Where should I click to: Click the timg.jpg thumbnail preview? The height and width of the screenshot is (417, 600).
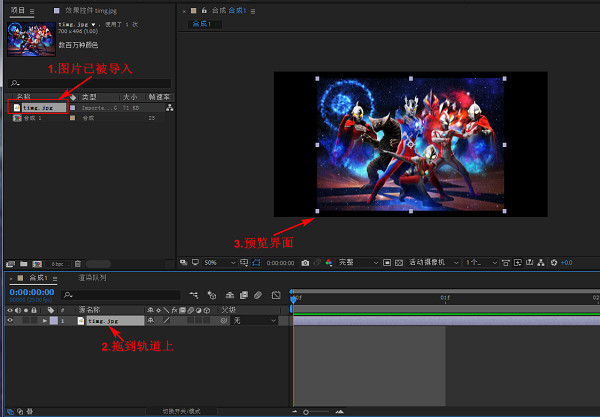tap(31, 39)
